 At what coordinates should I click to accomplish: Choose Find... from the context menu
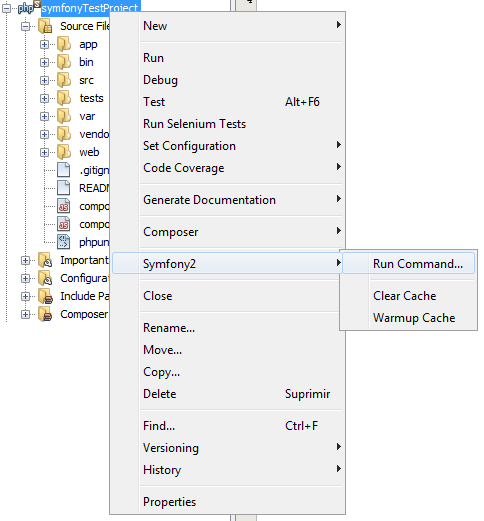(227, 426)
